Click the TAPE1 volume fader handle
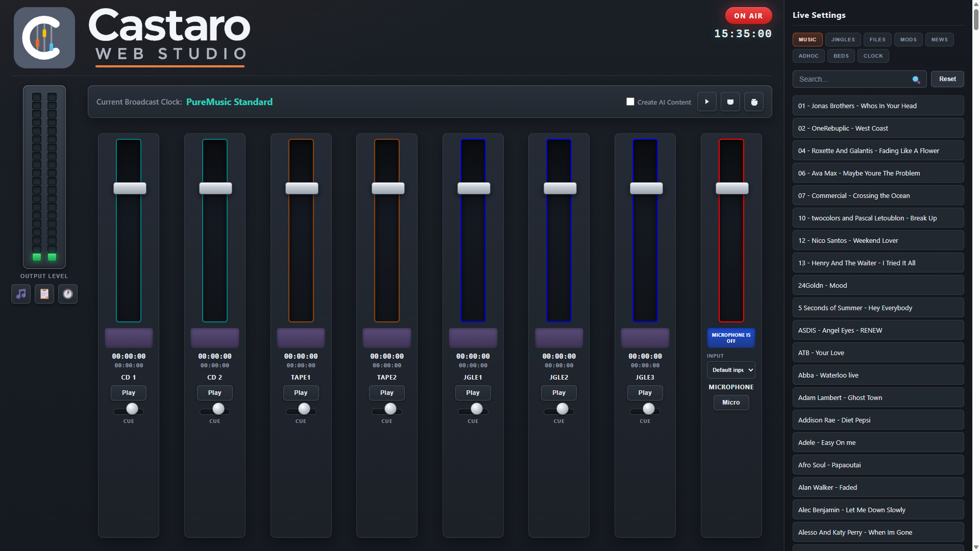980x551 pixels. pyautogui.click(x=302, y=188)
